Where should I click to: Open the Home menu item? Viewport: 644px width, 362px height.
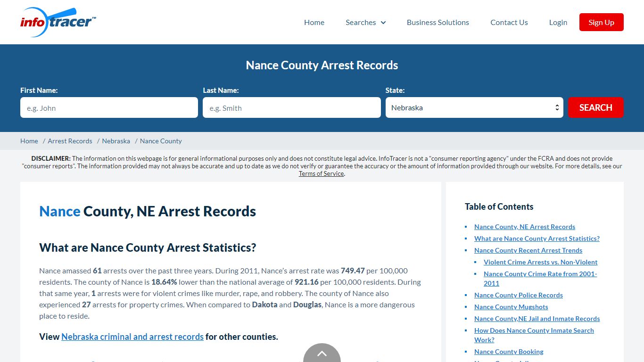314,22
